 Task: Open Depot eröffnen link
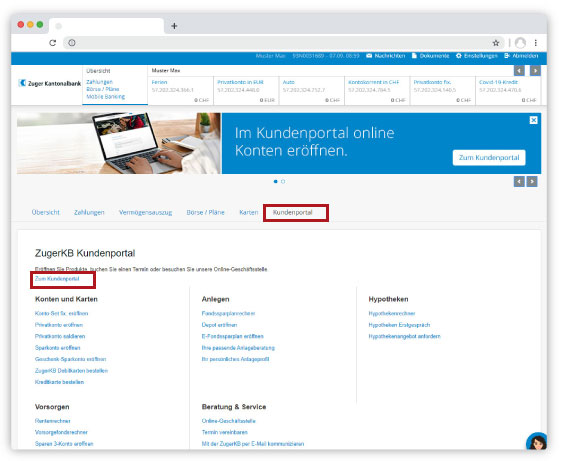[219, 325]
